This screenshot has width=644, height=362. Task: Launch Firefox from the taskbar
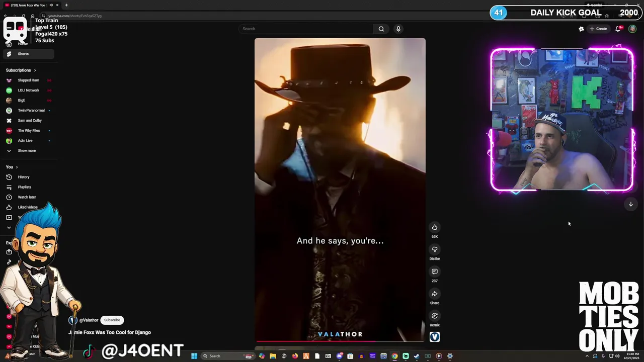pyautogui.click(x=295, y=356)
